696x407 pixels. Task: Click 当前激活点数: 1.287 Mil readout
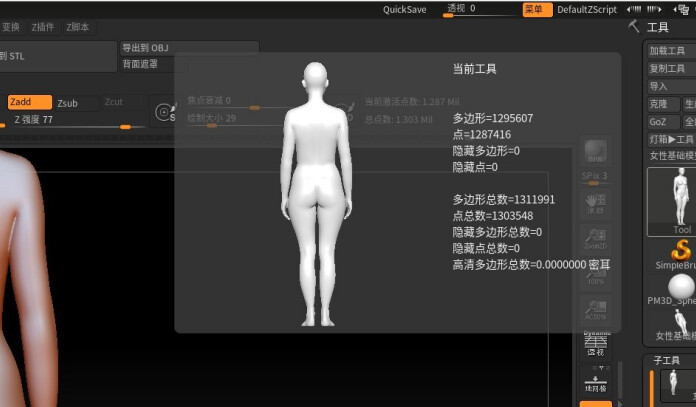(x=412, y=102)
